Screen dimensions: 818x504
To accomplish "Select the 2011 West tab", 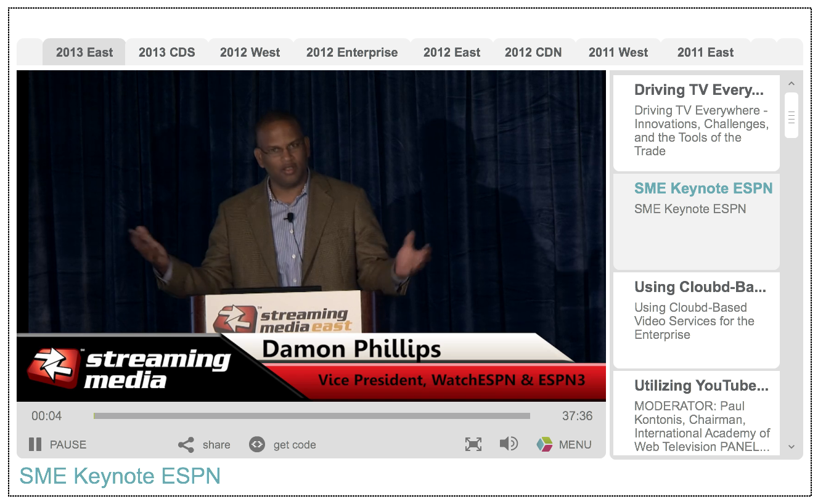I will (x=618, y=52).
